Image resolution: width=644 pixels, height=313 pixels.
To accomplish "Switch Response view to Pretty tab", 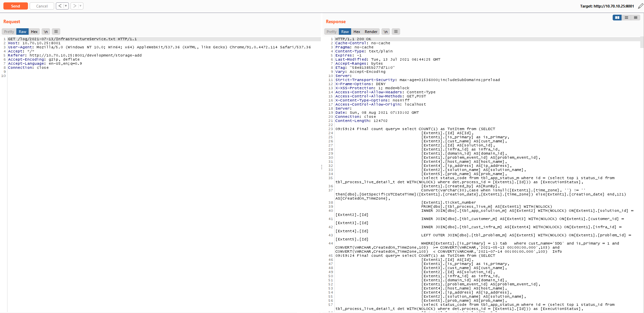I will coord(332,32).
